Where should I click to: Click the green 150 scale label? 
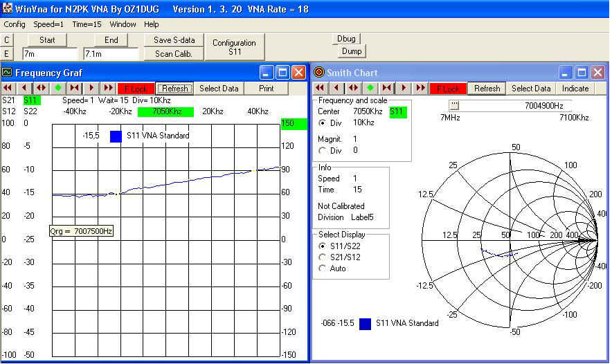293,123
